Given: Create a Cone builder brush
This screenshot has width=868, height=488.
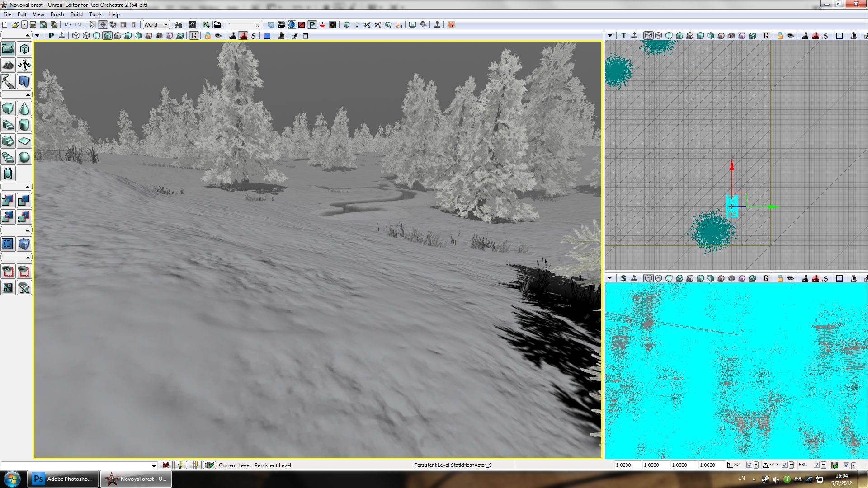Looking at the screenshot, I should [x=24, y=108].
